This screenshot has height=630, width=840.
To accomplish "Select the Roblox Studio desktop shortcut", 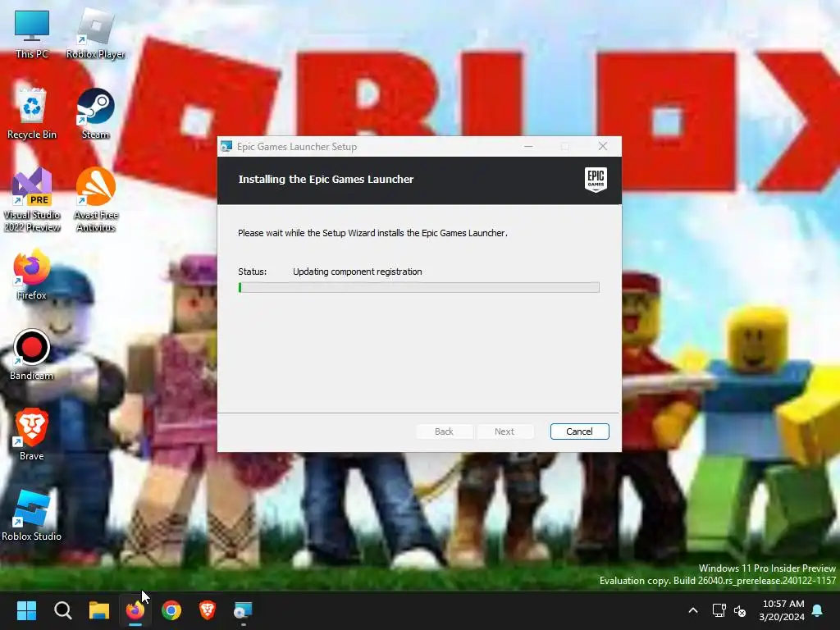I will [x=32, y=515].
